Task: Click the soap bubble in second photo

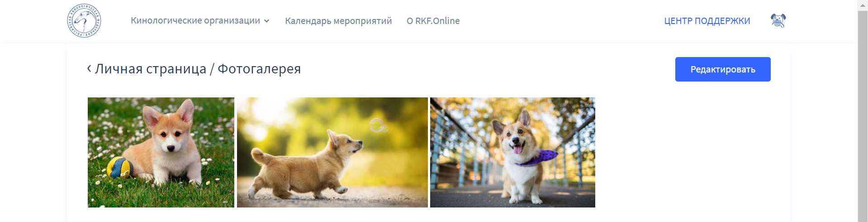Action: pos(378,125)
